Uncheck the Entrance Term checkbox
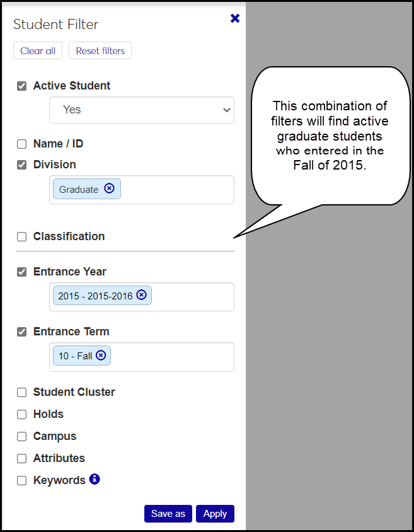 point(22,332)
